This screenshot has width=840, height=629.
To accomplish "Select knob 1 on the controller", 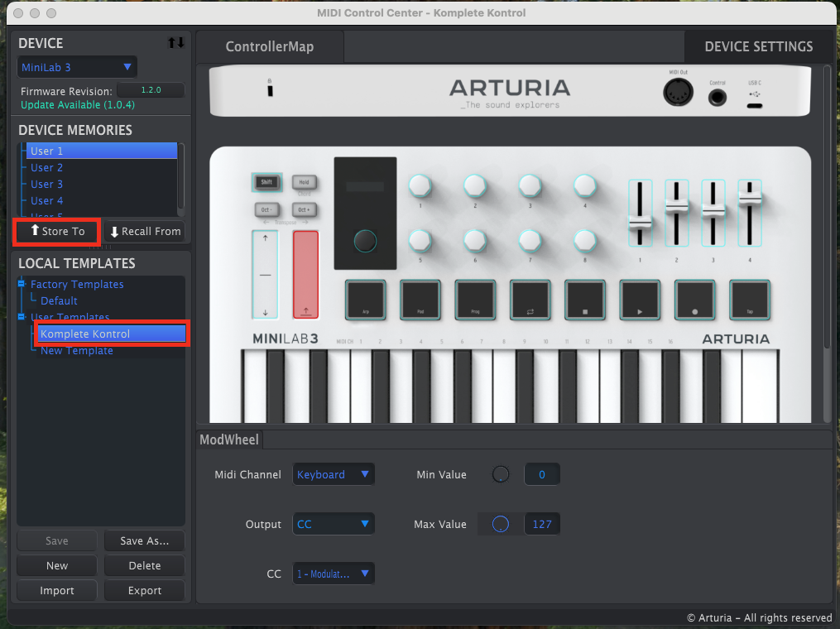I will [x=420, y=185].
